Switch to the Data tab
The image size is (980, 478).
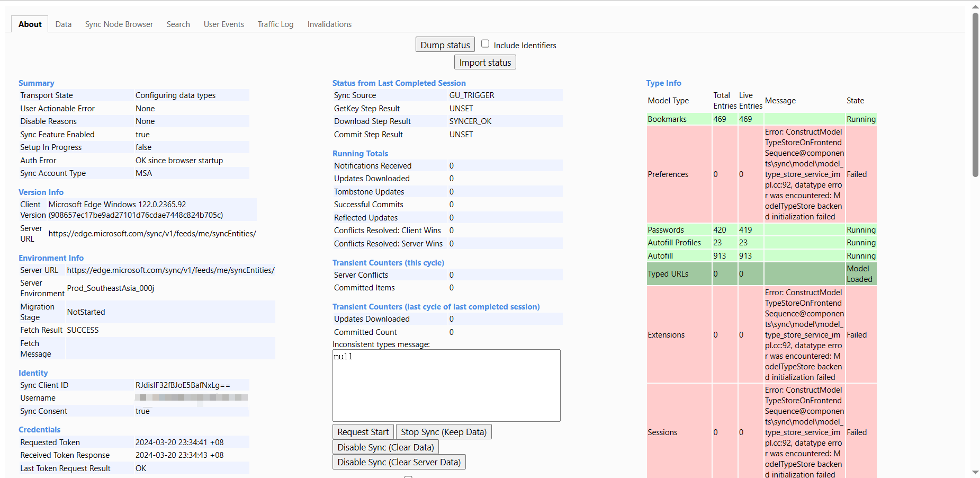click(64, 24)
